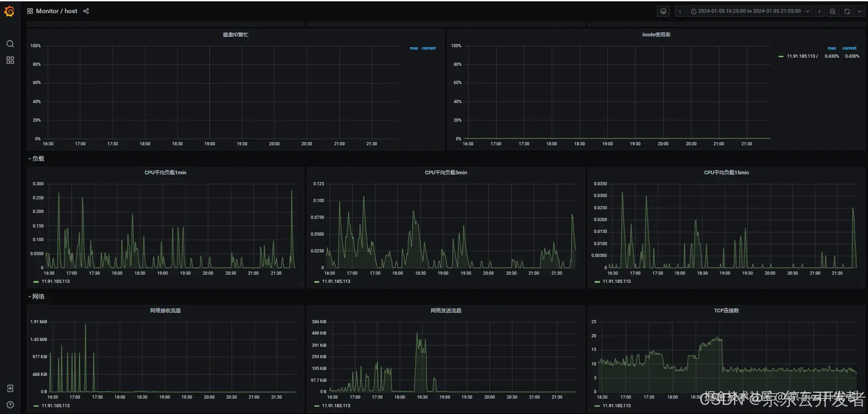Sort 磁盘IO繁忙 legend by max

pos(414,48)
